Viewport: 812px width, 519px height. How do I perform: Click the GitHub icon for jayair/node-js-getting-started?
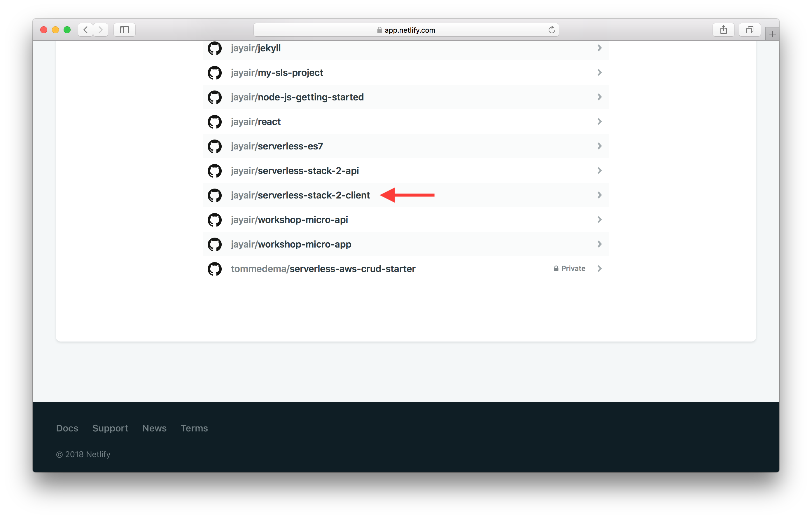coord(214,97)
